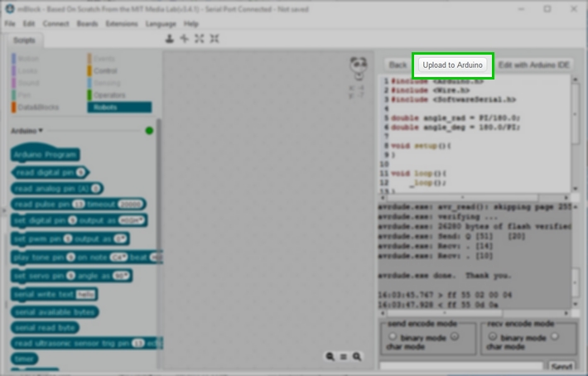The image size is (588, 376).
Task: Open the Edit menu
Action: (28, 24)
